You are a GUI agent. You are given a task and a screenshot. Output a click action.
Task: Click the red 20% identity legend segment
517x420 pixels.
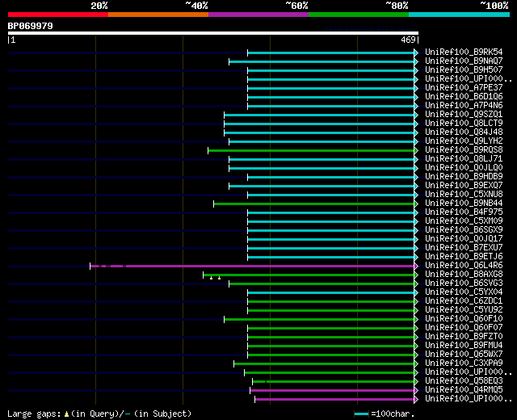click(x=58, y=15)
